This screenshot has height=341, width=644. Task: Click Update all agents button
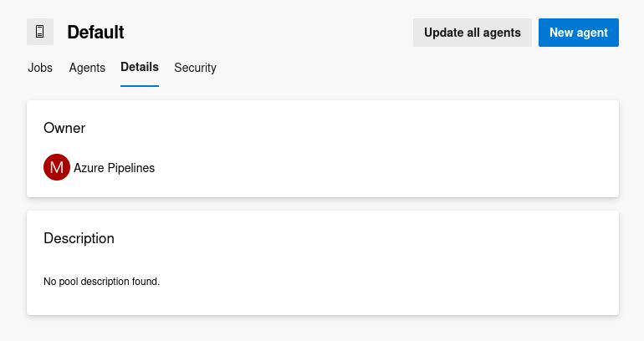pos(473,33)
